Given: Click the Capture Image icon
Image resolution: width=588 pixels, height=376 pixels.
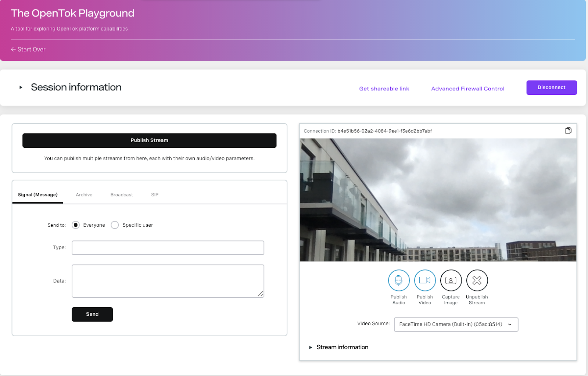Looking at the screenshot, I should (x=451, y=280).
